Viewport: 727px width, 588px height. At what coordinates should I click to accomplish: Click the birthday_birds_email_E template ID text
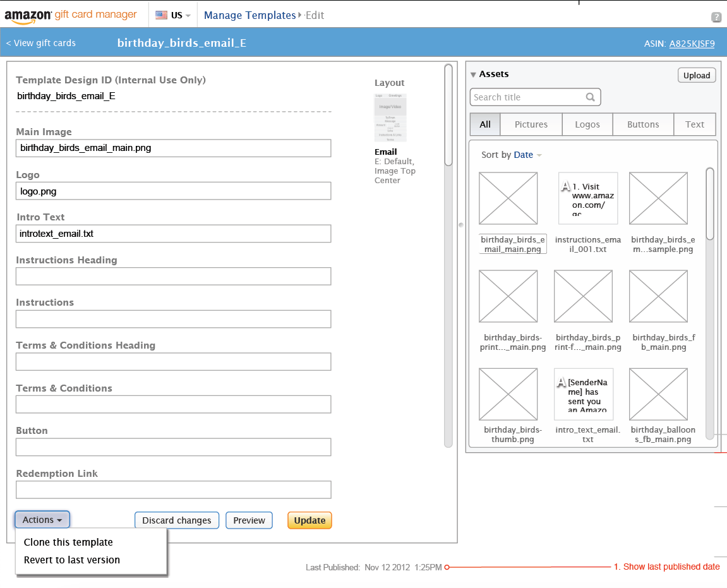[66, 96]
